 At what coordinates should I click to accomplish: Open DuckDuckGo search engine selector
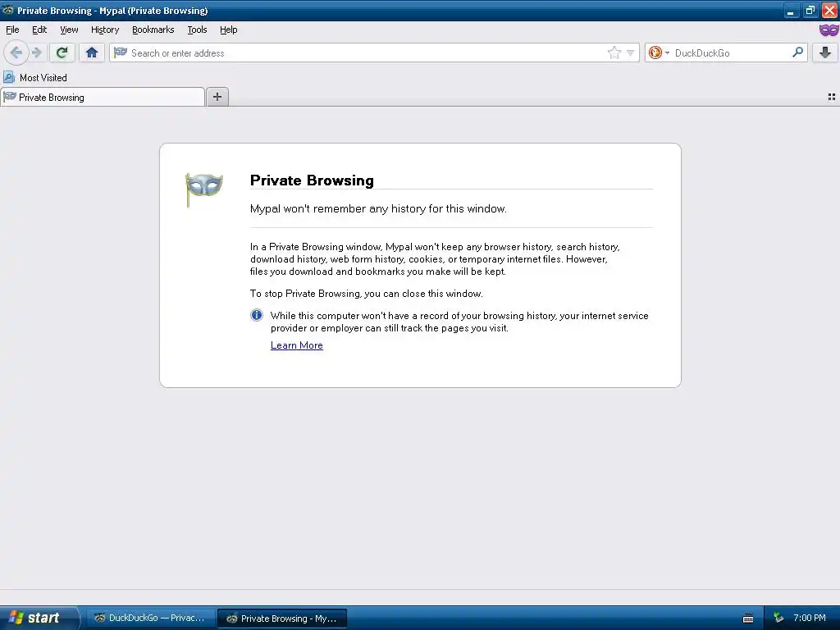659,52
